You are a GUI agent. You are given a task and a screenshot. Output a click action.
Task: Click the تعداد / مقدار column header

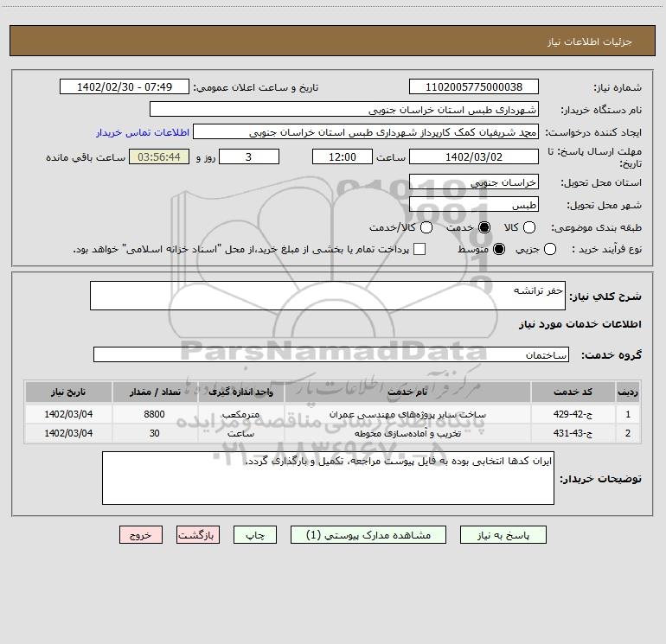click(x=155, y=392)
